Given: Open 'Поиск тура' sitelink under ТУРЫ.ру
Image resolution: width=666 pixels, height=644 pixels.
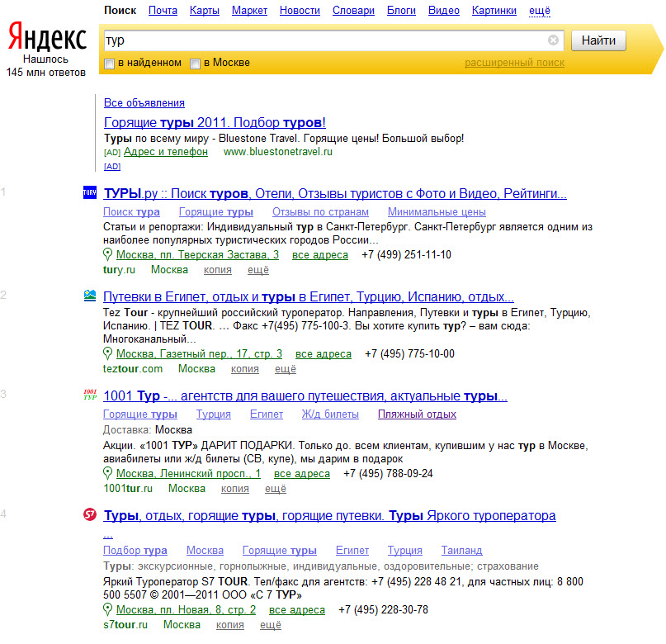Looking at the screenshot, I should point(132,212).
